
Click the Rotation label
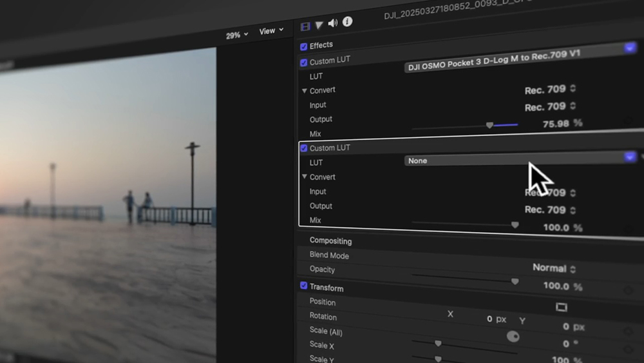point(323,316)
